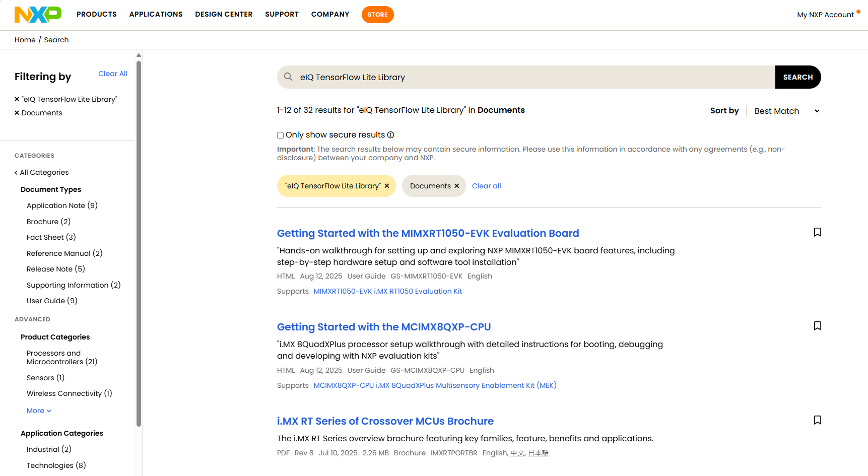
Task: Open the Sort by Best Match dropdown
Action: tap(787, 111)
